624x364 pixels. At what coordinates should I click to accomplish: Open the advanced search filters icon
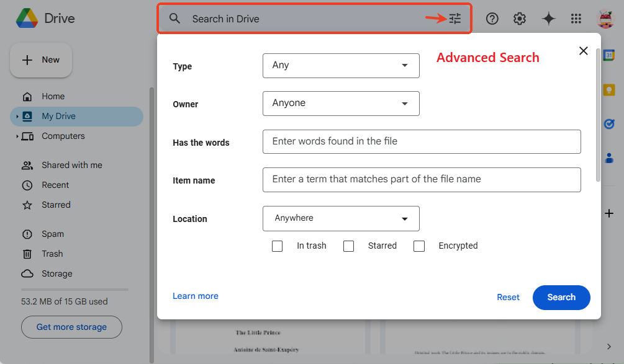point(454,19)
